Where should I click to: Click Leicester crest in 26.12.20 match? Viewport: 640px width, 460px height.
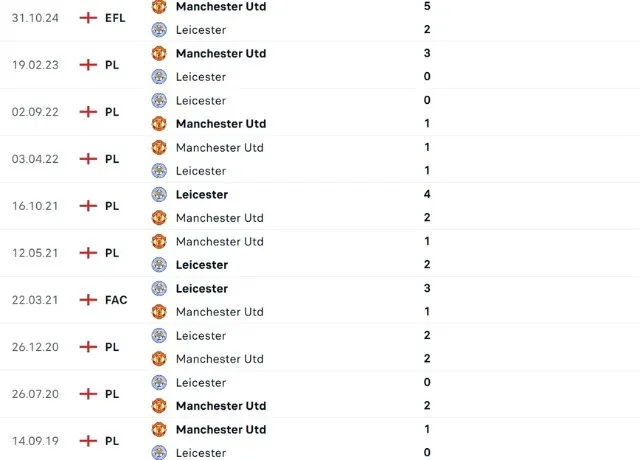point(159,336)
